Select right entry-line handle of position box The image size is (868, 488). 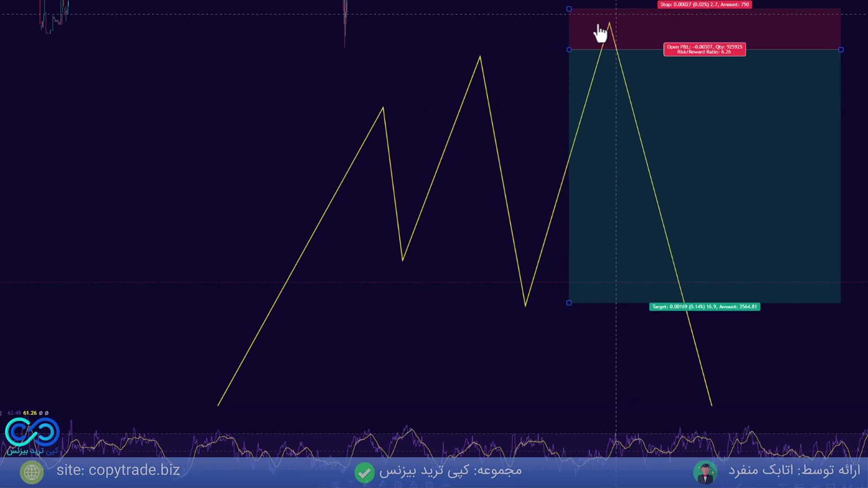click(841, 50)
